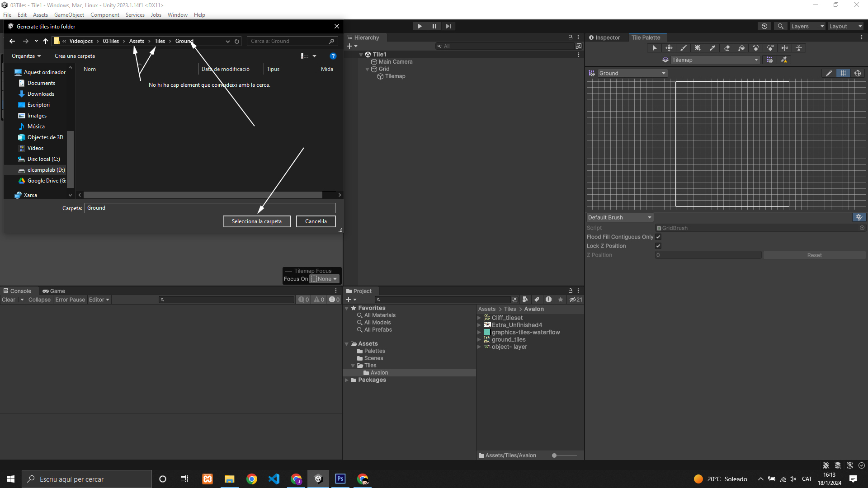Select the Paintbrush tool in Tile Palette
The height and width of the screenshot is (488, 868).
tap(683, 48)
